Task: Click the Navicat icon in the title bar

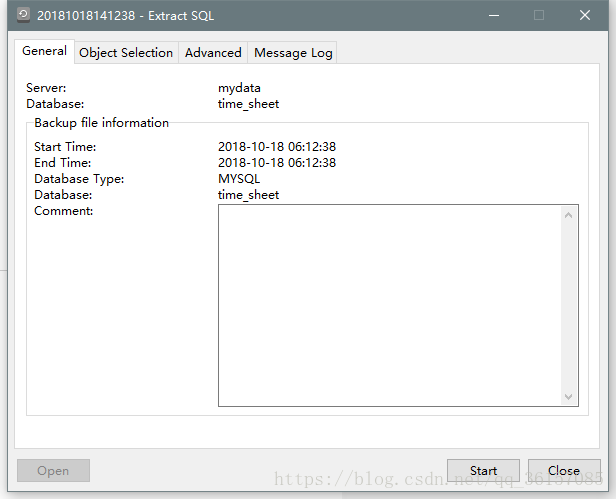Action: point(24,16)
